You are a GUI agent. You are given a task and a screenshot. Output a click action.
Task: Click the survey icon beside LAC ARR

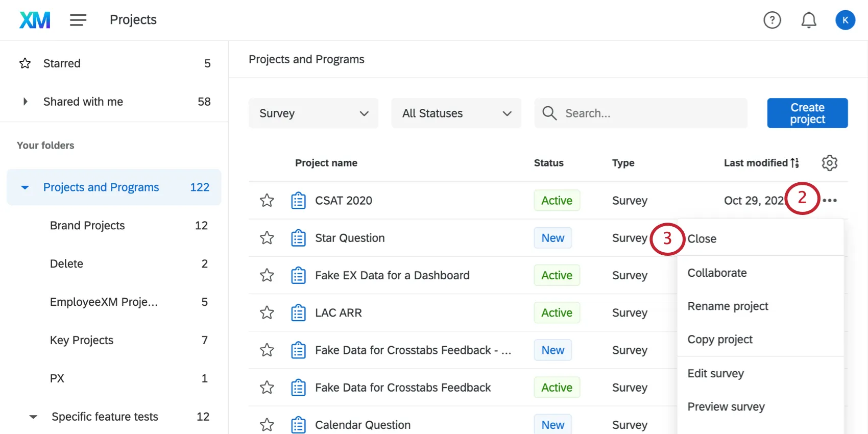[298, 312]
